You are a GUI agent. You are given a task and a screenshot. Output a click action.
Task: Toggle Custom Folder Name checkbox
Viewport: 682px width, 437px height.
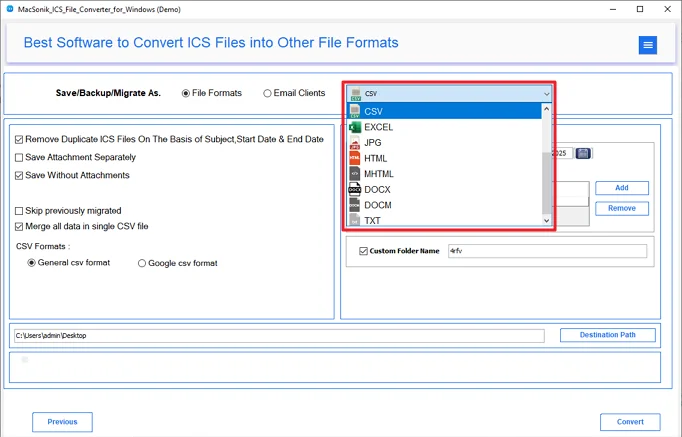[364, 251]
